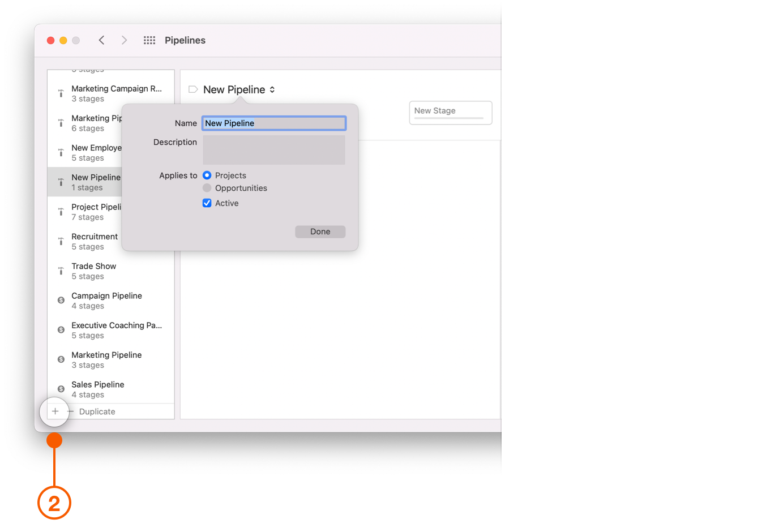Screen dimensions: 770x532
Task: Click the Done button
Action: [320, 231]
